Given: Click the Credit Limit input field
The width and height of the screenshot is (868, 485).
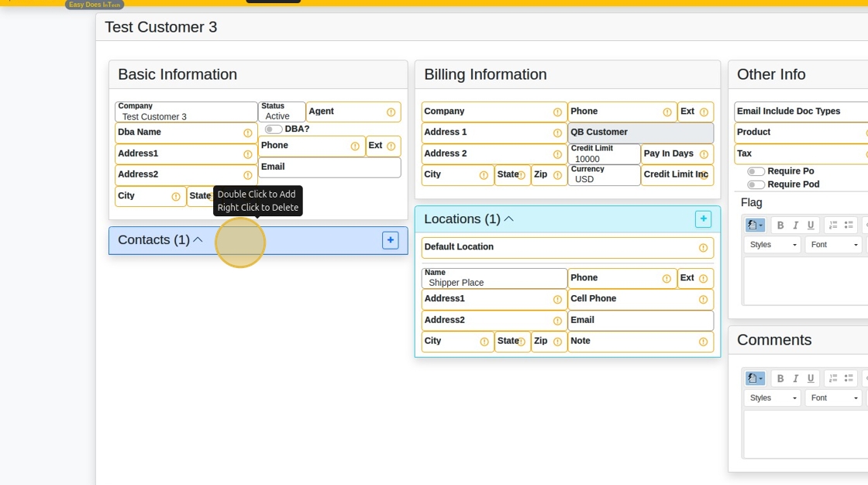Looking at the screenshot, I should [x=604, y=158].
